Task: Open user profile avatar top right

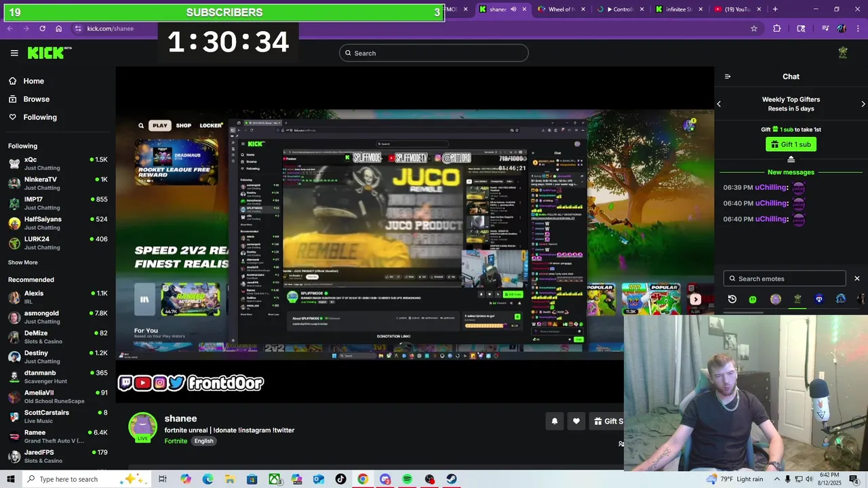Action: pos(843,53)
